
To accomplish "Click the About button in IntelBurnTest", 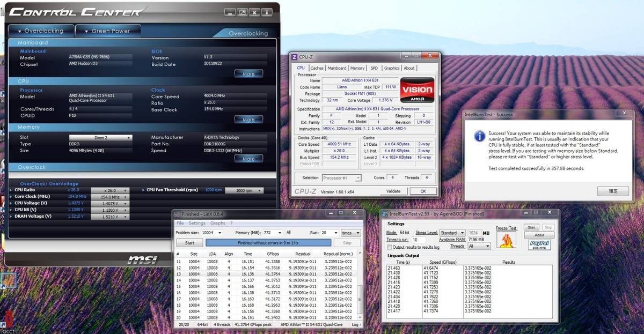I will click(x=539, y=235).
